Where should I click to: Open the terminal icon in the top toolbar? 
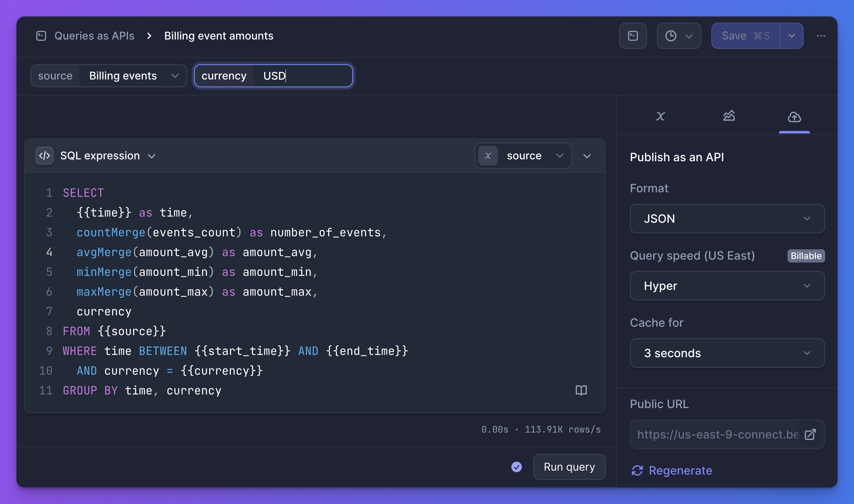click(633, 35)
